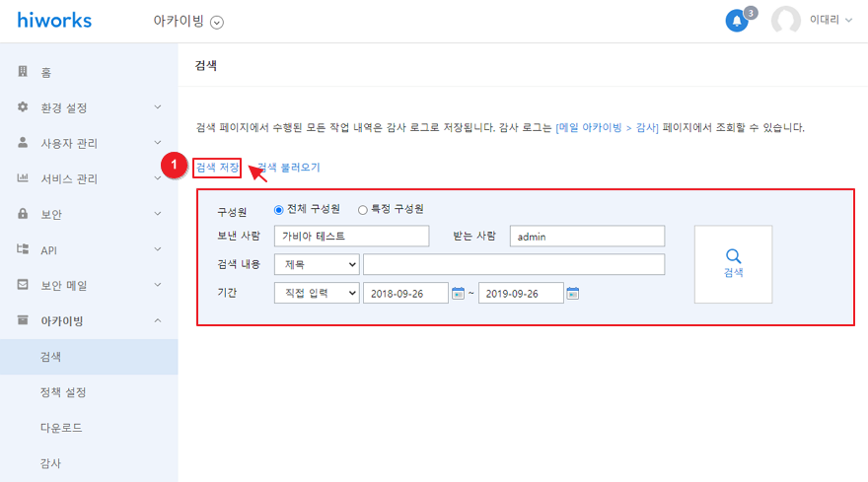Click the hiworks logo
The width and height of the screenshot is (868, 482).
[x=54, y=21]
